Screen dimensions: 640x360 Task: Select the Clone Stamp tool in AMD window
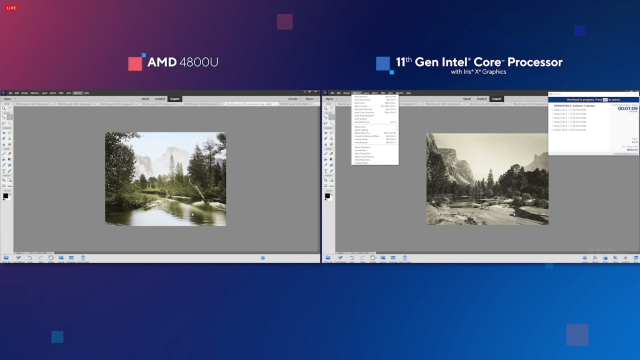tap(10, 138)
